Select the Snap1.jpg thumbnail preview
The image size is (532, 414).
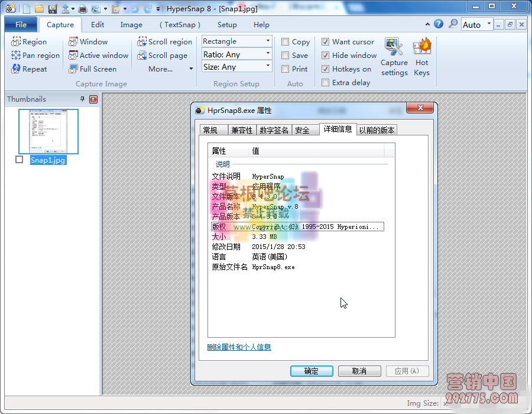click(x=48, y=131)
